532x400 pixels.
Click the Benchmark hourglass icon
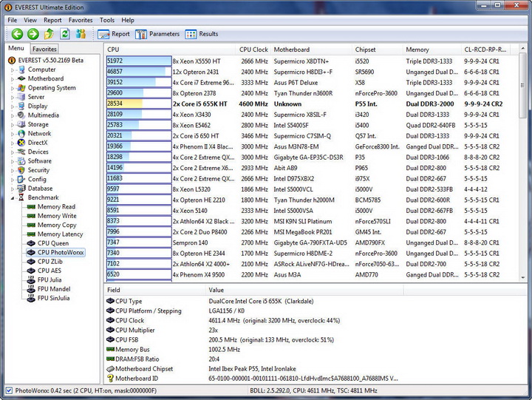point(21,198)
